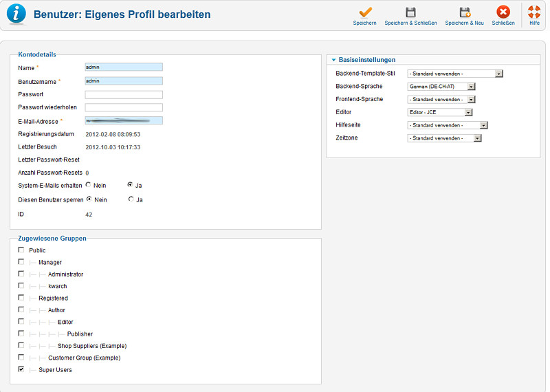
Task: Click the Schließen text label
Action: pos(503,23)
